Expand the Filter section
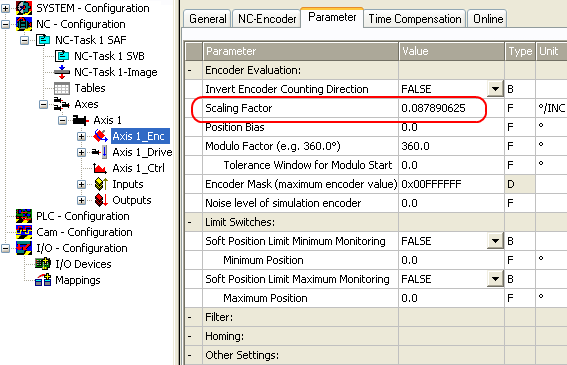 (190, 317)
